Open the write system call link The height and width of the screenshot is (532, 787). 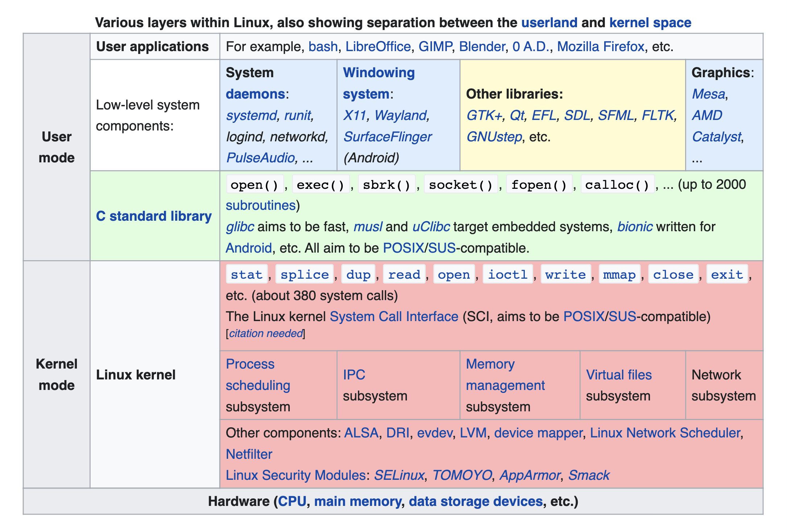click(565, 274)
